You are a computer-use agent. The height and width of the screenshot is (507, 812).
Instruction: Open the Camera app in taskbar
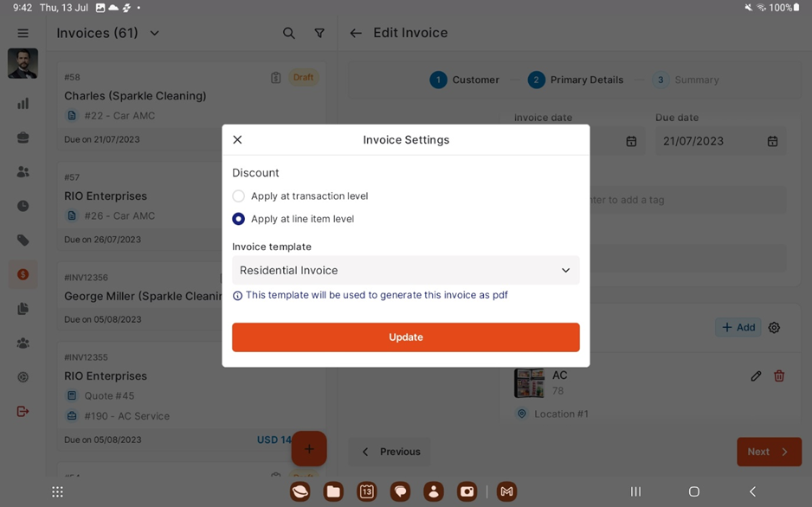click(x=467, y=491)
